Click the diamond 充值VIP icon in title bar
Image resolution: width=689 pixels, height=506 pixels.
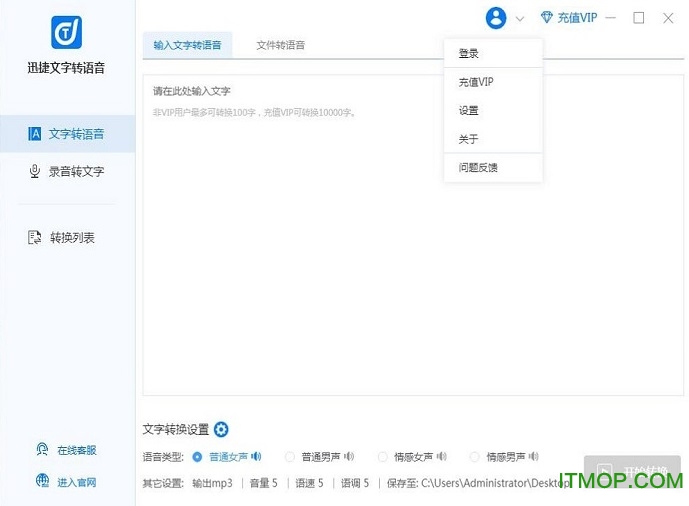pos(547,18)
